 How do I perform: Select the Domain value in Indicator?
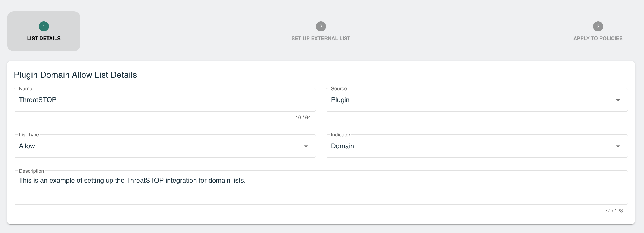click(342, 146)
